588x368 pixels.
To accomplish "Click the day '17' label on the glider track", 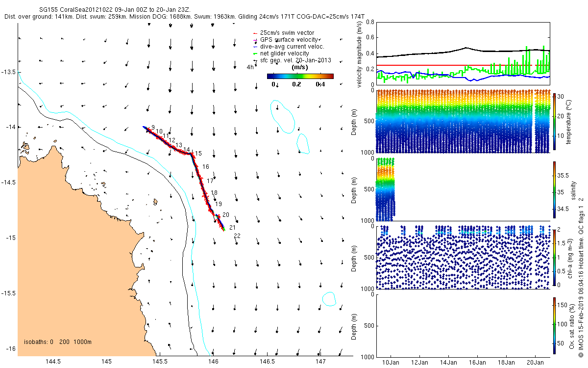I will coord(210,181).
